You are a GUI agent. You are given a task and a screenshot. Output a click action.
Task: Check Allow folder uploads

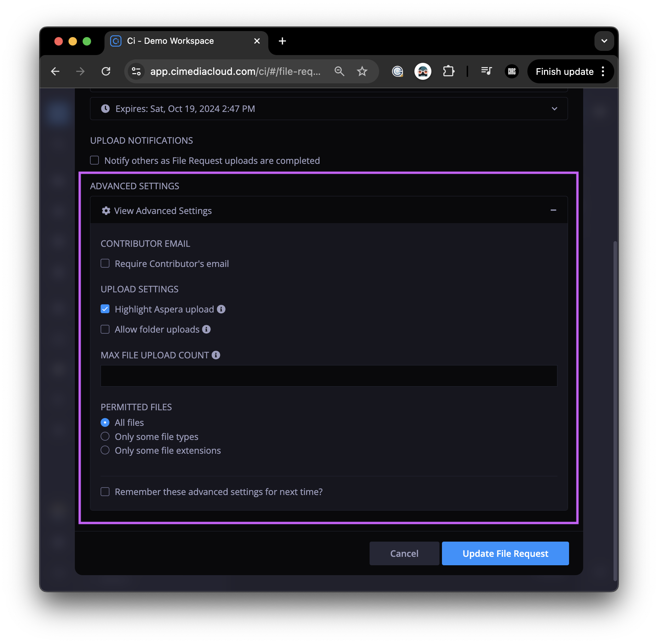[x=105, y=329]
